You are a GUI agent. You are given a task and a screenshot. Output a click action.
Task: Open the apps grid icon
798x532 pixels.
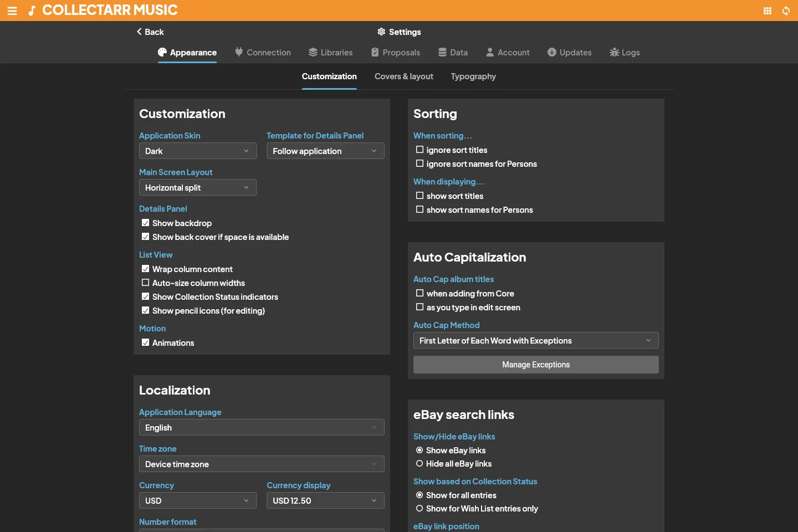pos(768,11)
